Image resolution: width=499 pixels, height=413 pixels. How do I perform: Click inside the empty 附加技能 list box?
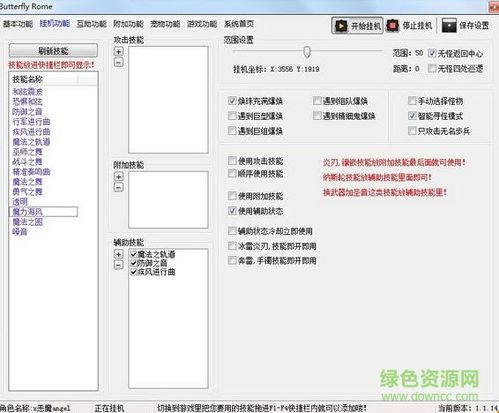[168, 200]
